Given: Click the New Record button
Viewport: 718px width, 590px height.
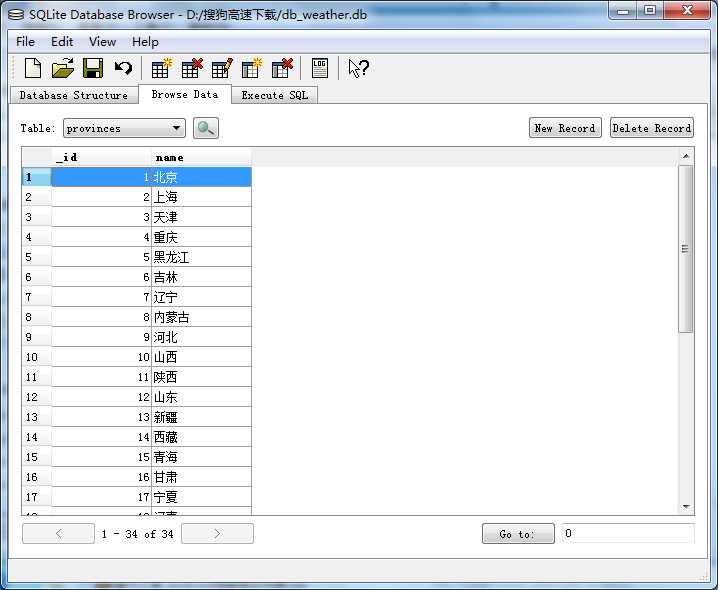Looking at the screenshot, I should tap(565, 128).
